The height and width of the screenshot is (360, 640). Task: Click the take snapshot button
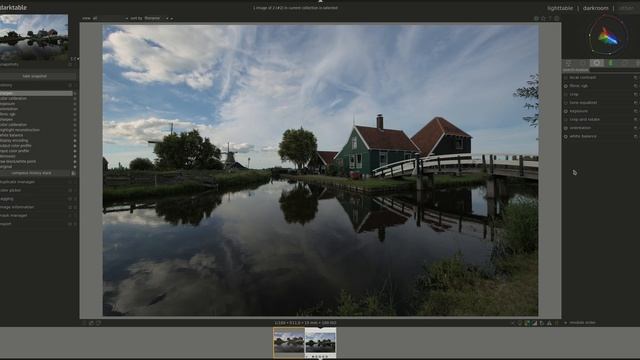[x=35, y=76]
